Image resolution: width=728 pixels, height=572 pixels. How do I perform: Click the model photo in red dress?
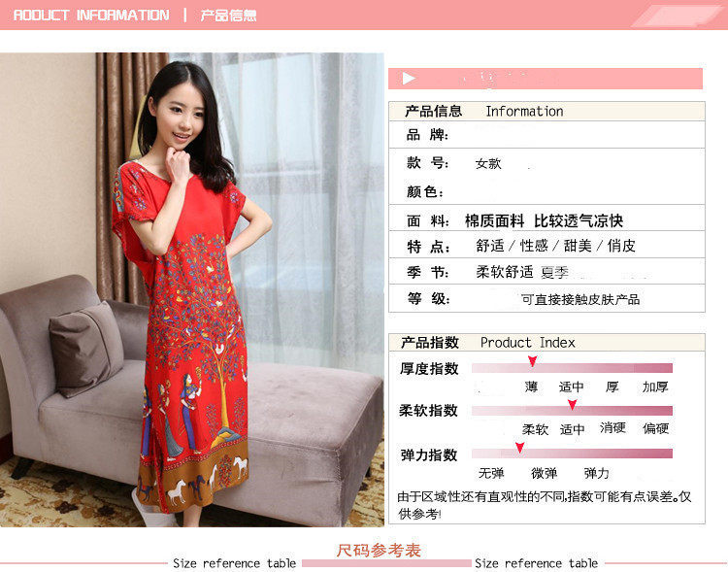[192, 289]
